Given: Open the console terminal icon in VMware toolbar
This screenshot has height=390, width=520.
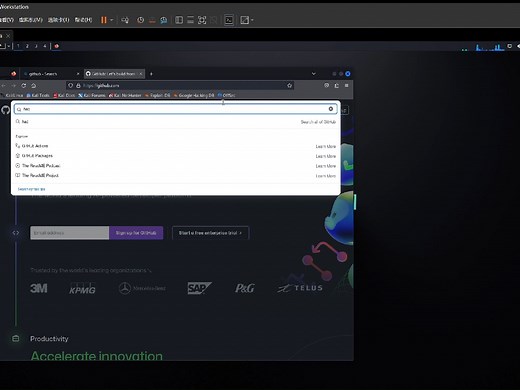Looking at the screenshot, I should pyautogui.click(x=229, y=20).
